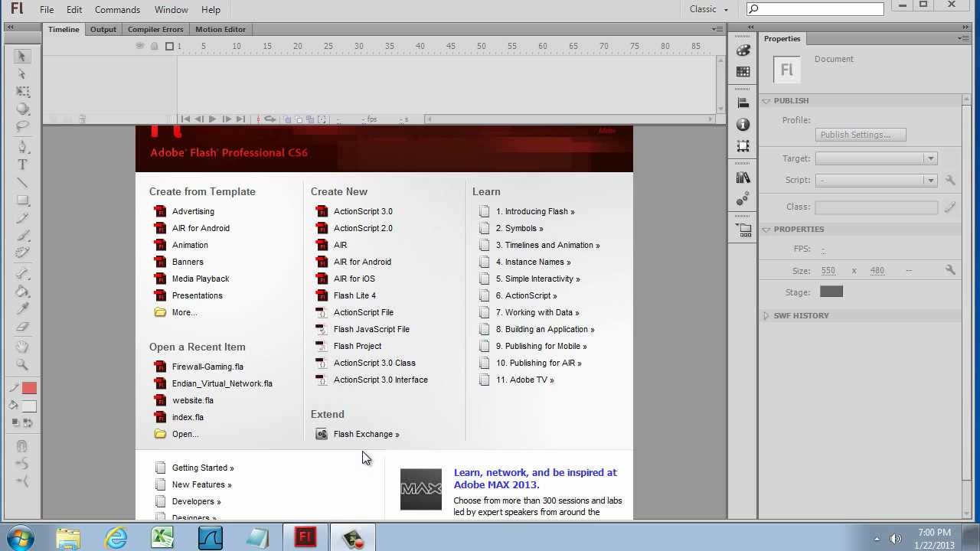Open the Stage color swatch
Viewport: 980px width, 551px height.
tap(831, 292)
